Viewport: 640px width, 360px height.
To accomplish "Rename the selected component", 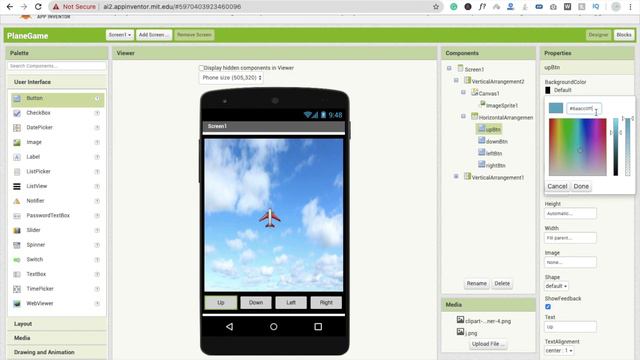I will [476, 283].
